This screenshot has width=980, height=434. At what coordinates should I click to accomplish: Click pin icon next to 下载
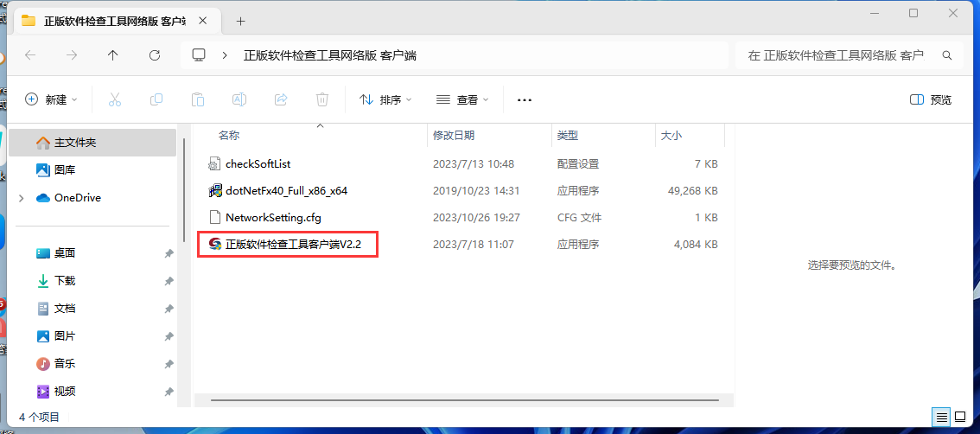click(169, 282)
